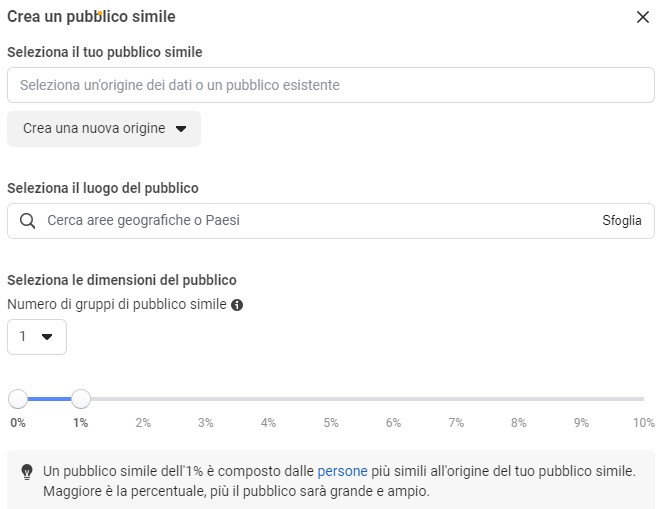
Task: Focus the Cerca aree geografiche o Paesi field
Action: 300,221
